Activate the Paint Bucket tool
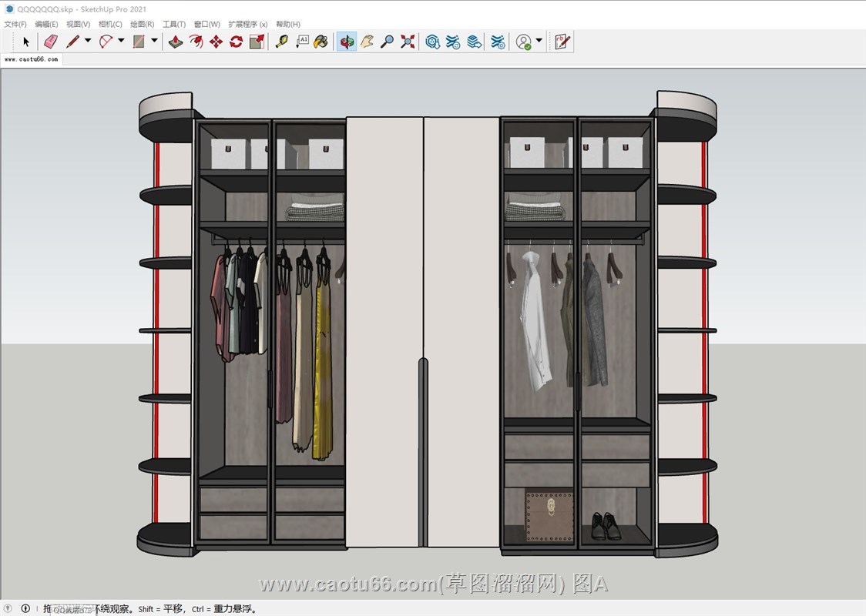This screenshot has height=616, width=866. pos(321,42)
